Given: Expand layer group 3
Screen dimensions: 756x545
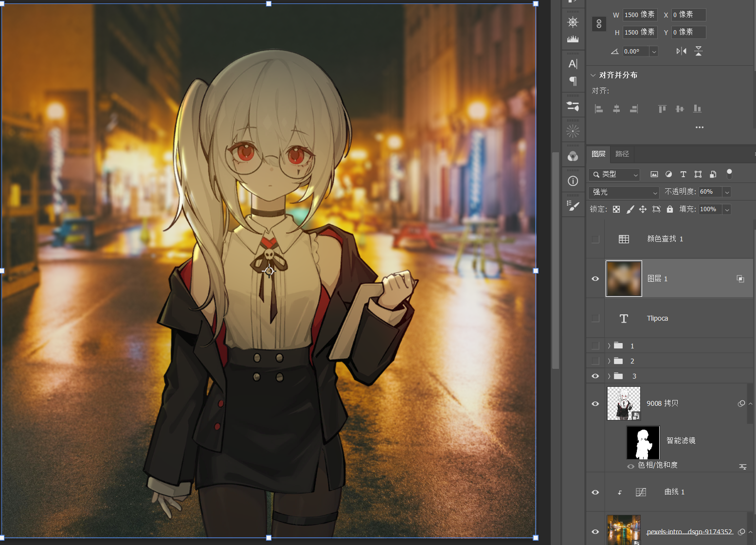Looking at the screenshot, I should 609,376.
